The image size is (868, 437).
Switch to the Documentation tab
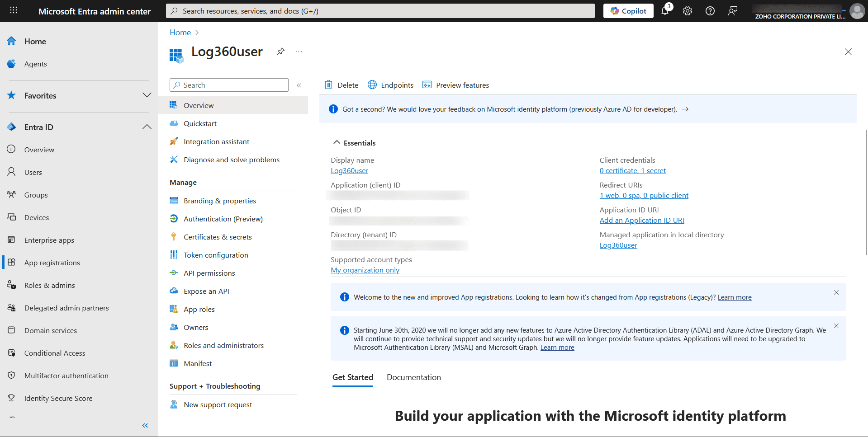pos(413,377)
